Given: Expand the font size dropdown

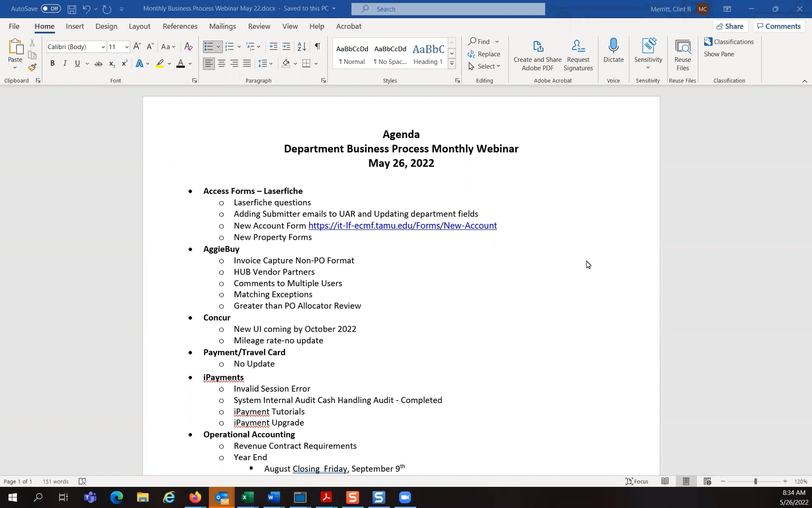Looking at the screenshot, I should [x=127, y=47].
